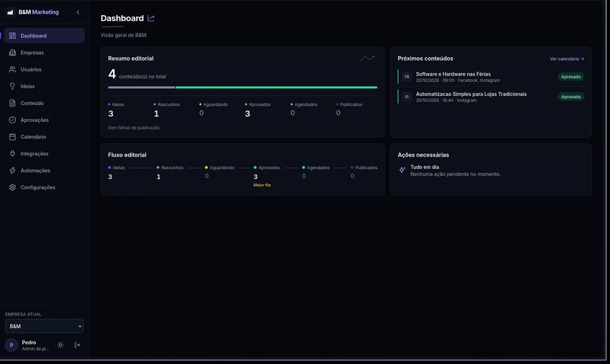Navigate to Ideias in the sidebar
The height and width of the screenshot is (364, 610).
tap(44, 86)
